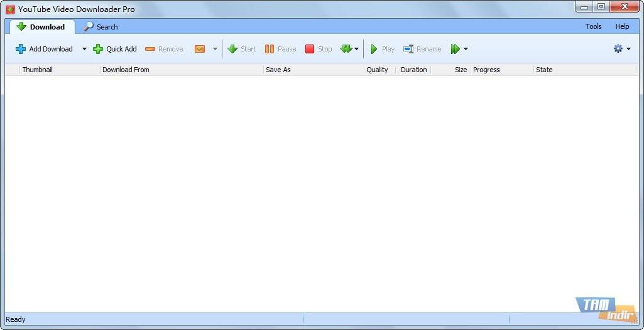Click the Quick Add green plus icon

[98, 49]
